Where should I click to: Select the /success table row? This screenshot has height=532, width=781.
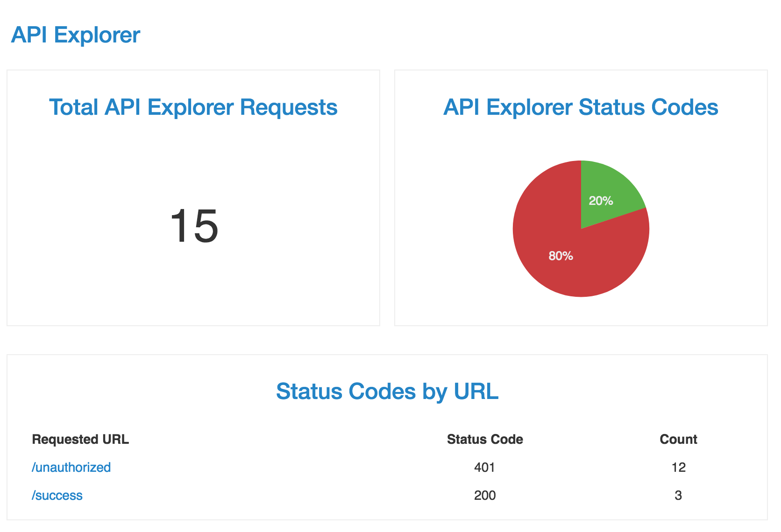click(327, 495)
